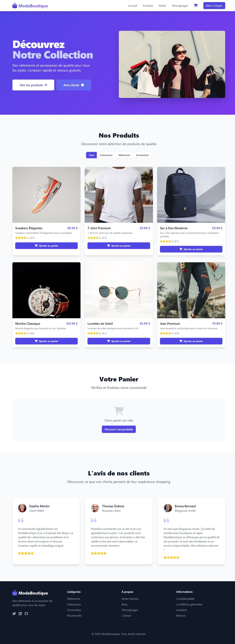Go to Témoignages in top navigation

(x=180, y=6)
